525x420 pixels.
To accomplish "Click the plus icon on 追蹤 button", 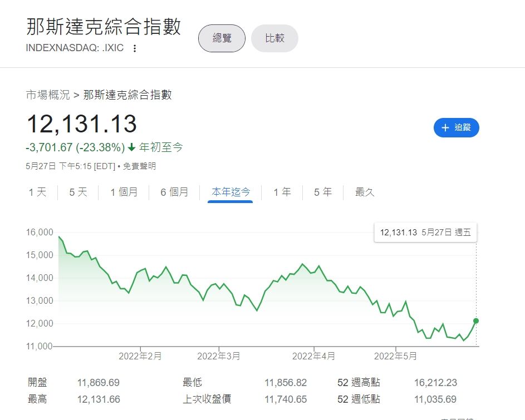I will 445,128.
